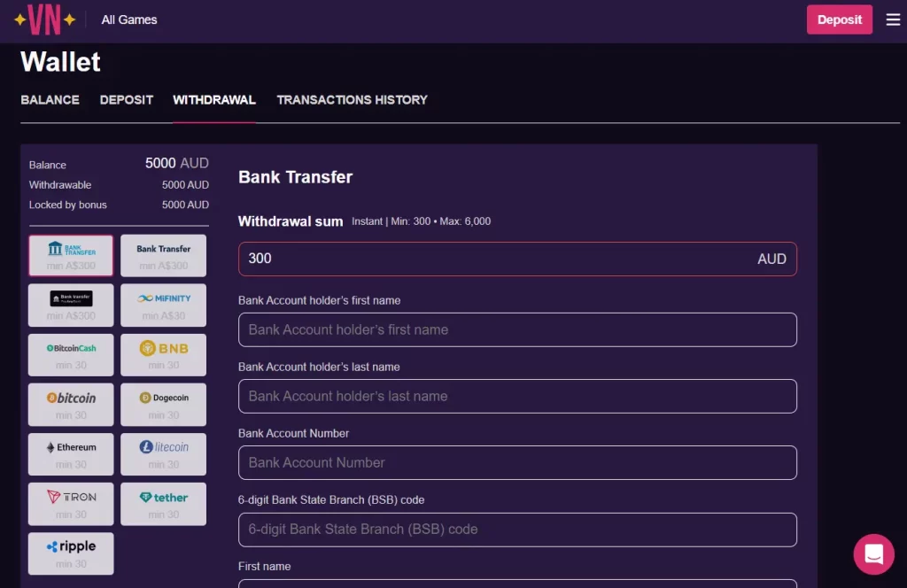The image size is (907, 588).
Task: Pick the TRON payment method
Action: [x=71, y=503]
